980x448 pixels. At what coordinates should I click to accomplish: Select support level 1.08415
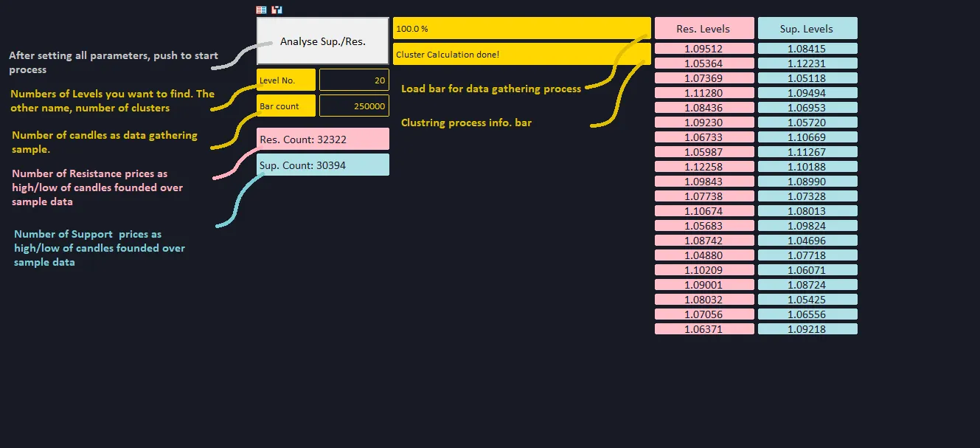[x=807, y=49]
